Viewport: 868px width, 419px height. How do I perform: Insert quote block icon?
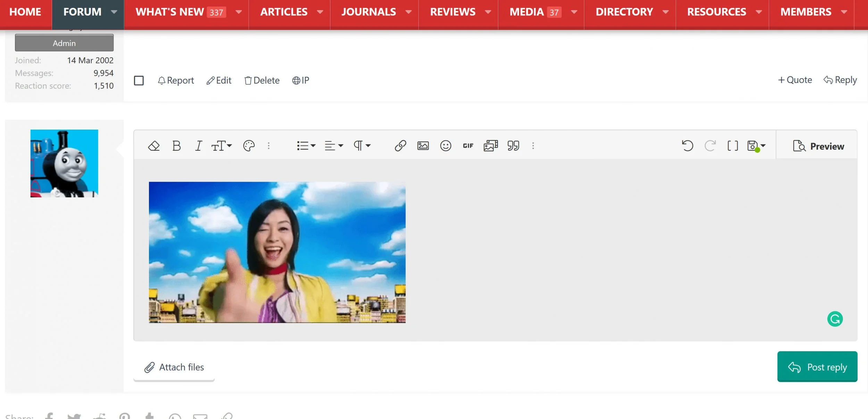click(x=513, y=146)
